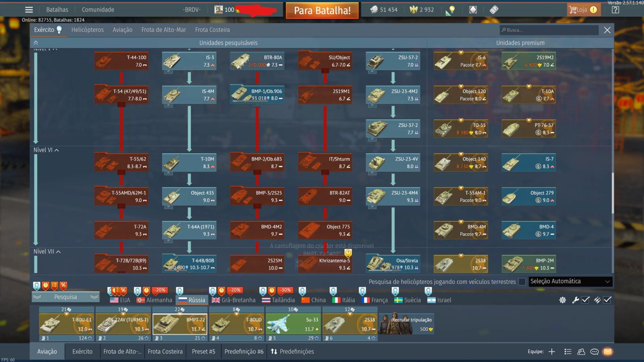Click the plus icon beside Equipe
This screenshot has height=362, width=644.
click(x=552, y=352)
